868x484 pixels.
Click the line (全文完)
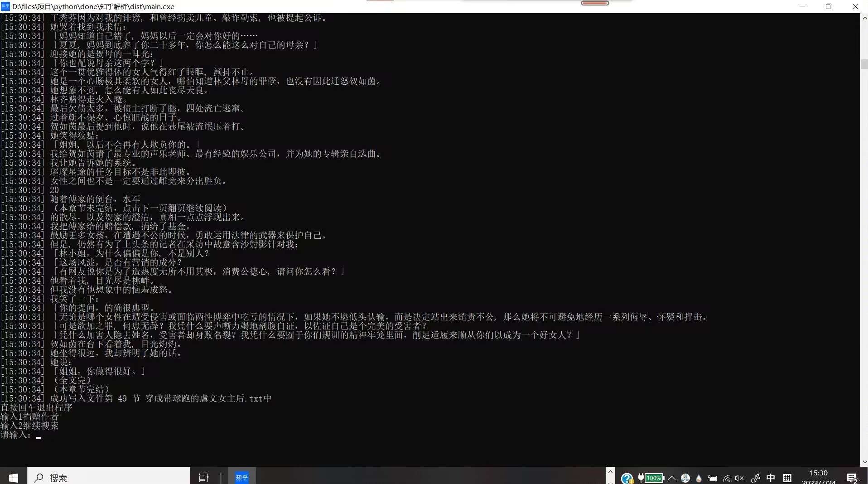click(46, 380)
